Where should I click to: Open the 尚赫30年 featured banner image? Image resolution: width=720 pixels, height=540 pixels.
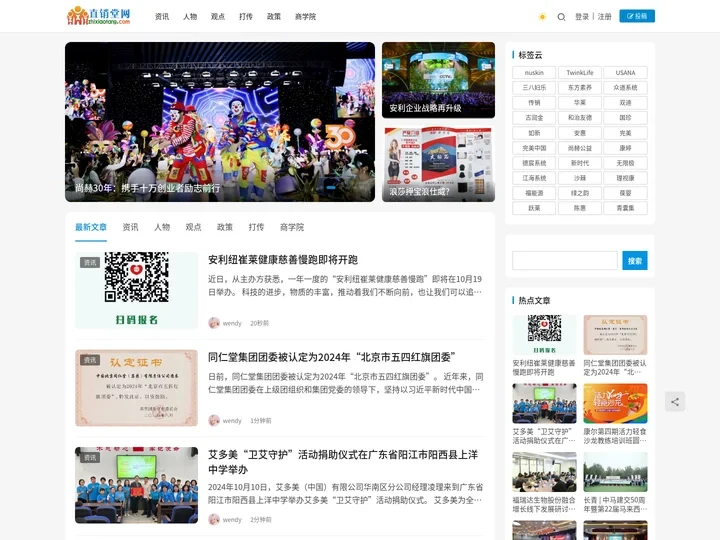point(220,122)
